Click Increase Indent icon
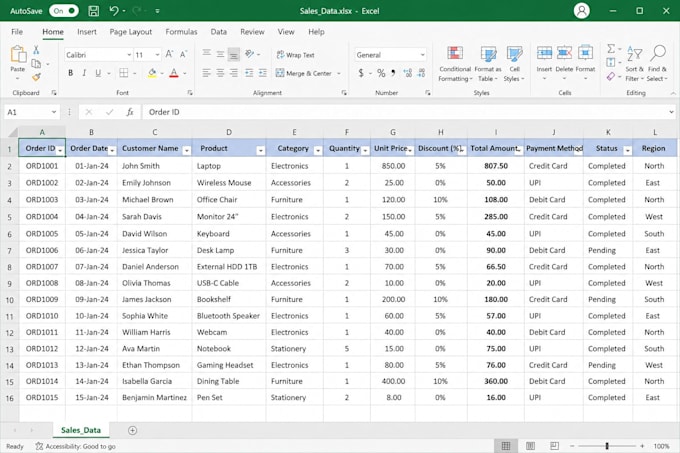 pyautogui.click(x=263, y=73)
